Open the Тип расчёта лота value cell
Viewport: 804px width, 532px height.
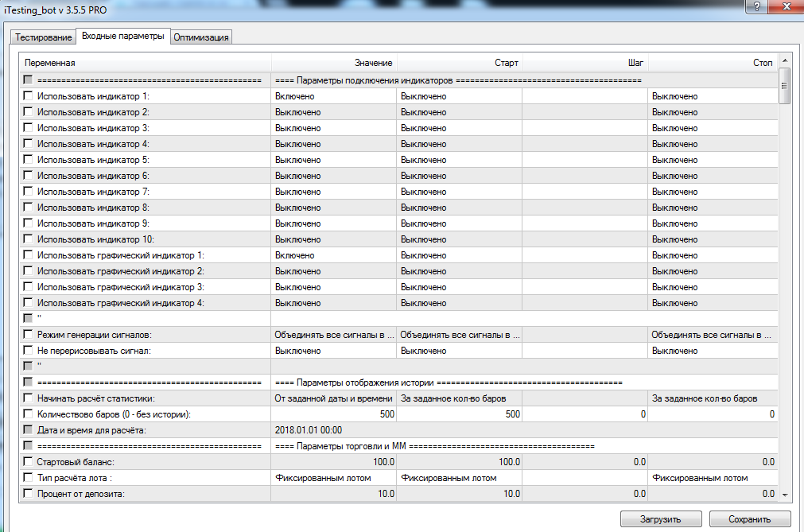point(333,478)
